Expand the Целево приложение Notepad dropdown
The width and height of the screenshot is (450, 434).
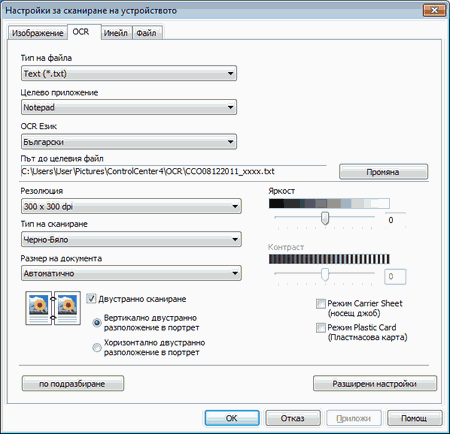coord(129,107)
